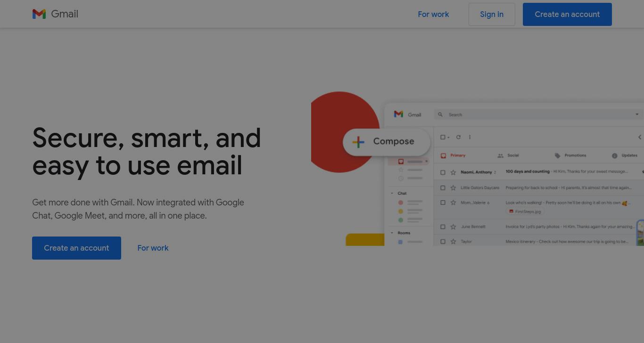Click the red chat contact dot
Image resolution: width=644 pixels, height=343 pixels.
click(401, 203)
